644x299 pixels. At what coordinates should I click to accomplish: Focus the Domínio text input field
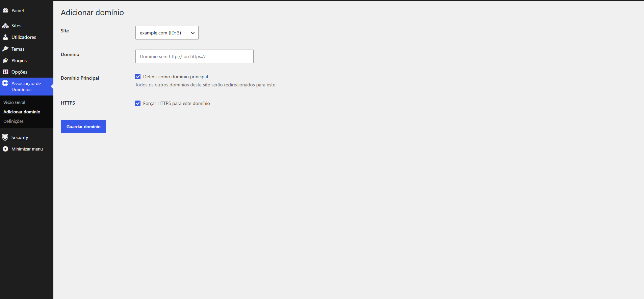(x=195, y=56)
